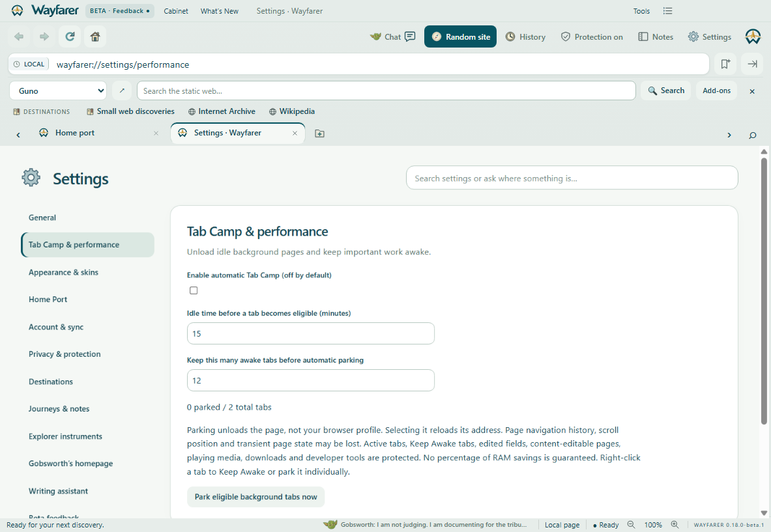Viewport: 771px width, 532px height.
Task: Open the Add-ons button
Action: [x=716, y=91]
